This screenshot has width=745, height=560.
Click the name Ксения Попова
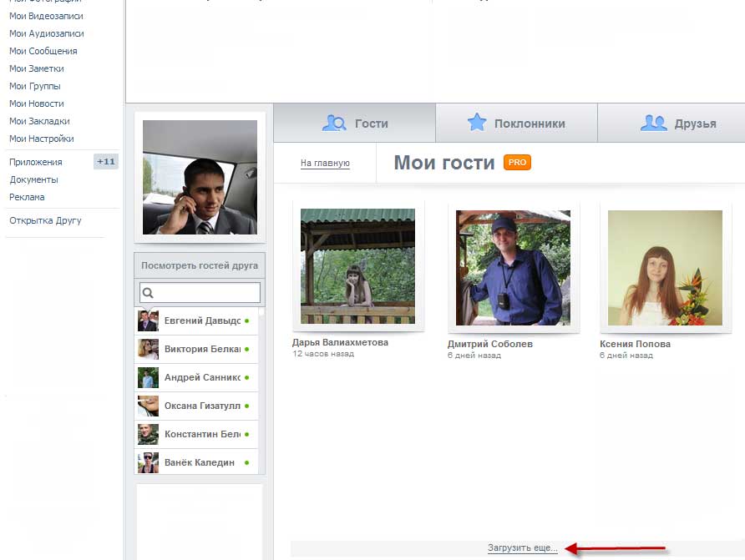click(x=636, y=344)
